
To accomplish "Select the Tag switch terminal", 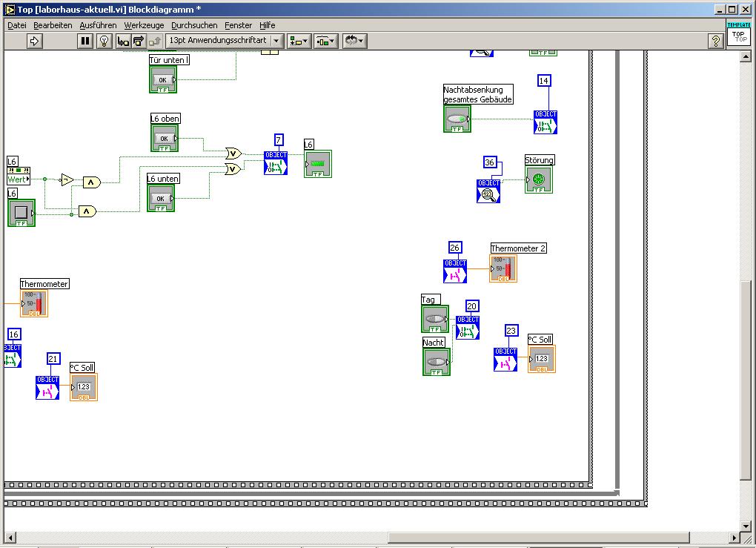I will click(x=435, y=319).
